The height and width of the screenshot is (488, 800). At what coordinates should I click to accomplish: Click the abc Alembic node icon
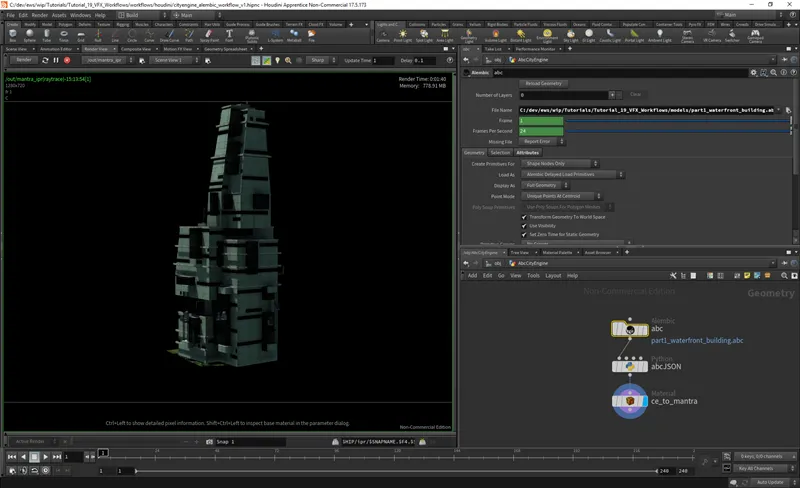click(x=632, y=329)
